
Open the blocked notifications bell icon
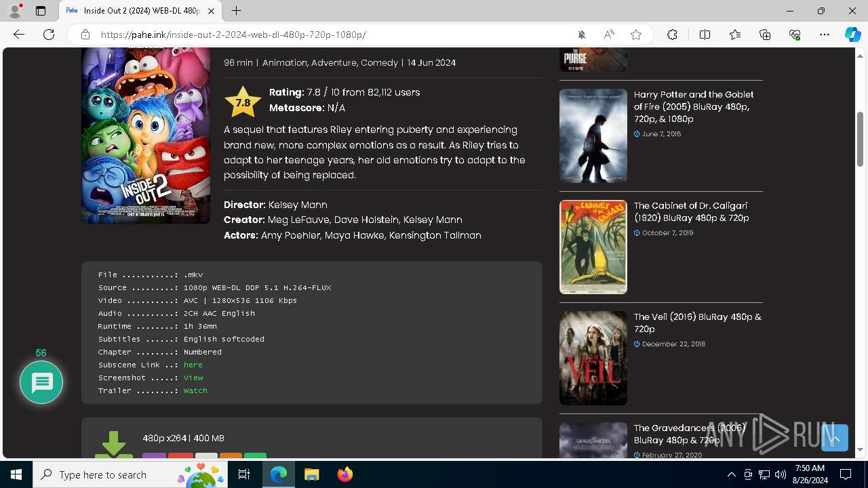tap(582, 35)
